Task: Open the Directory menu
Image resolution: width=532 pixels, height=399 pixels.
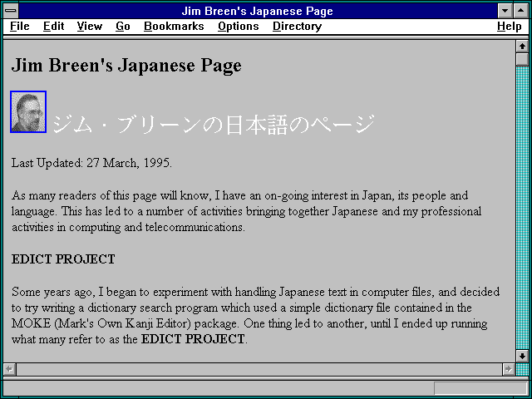Action: [298, 26]
